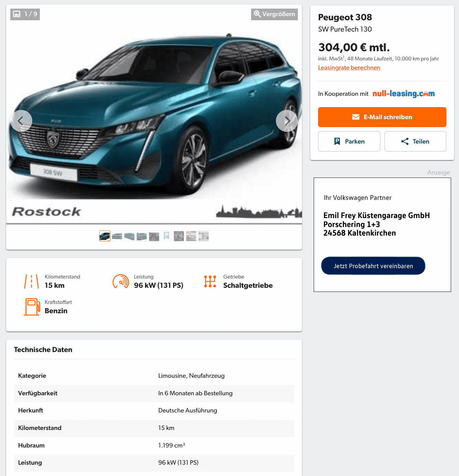Screen dimensions: 459x476
Task: Click the speedometer Leistung icon
Action: click(x=121, y=281)
